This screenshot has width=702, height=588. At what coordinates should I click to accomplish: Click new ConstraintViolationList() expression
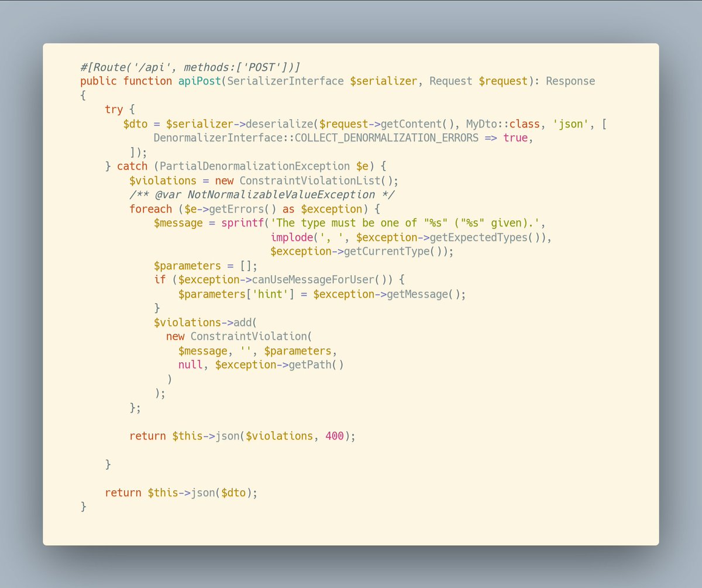coord(307,180)
